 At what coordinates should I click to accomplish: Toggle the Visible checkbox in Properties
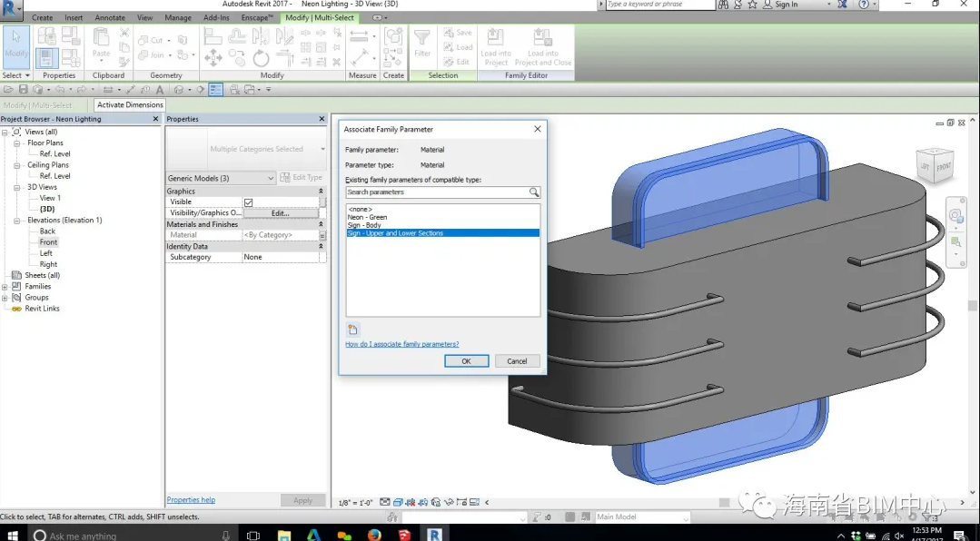(x=249, y=202)
